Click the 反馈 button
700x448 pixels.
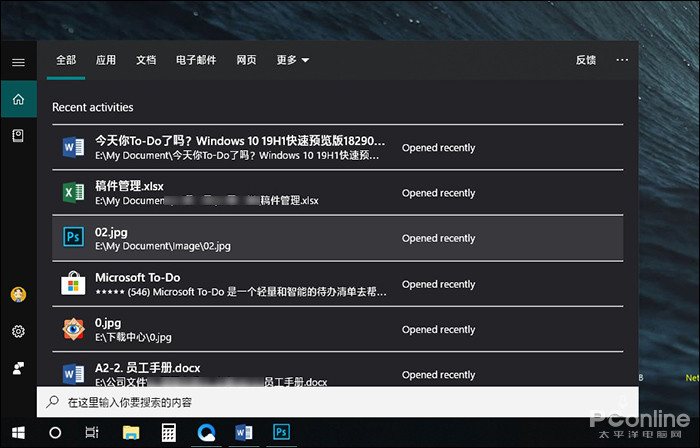(586, 60)
